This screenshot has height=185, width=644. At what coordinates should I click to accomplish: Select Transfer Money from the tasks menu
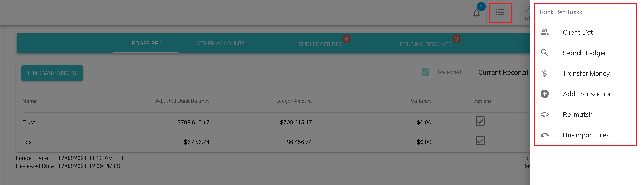[586, 74]
